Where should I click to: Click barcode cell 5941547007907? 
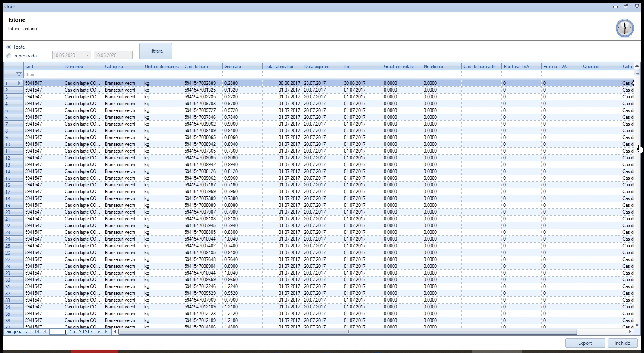(x=202, y=212)
